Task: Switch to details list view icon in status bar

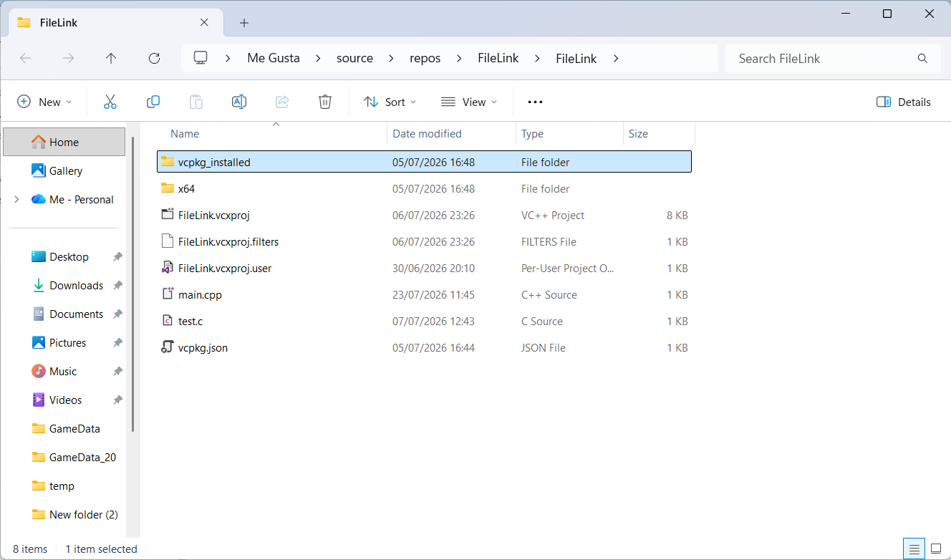Action: [x=914, y=549]
